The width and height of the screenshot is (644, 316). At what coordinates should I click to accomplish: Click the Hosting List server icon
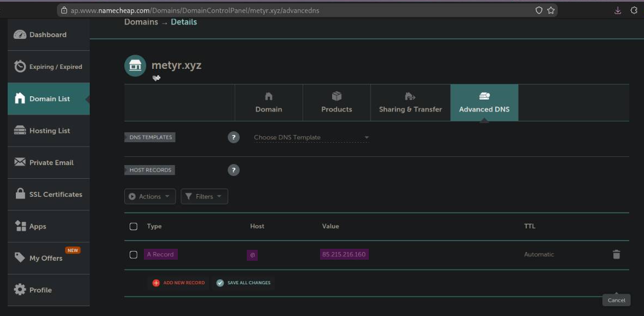20,130
